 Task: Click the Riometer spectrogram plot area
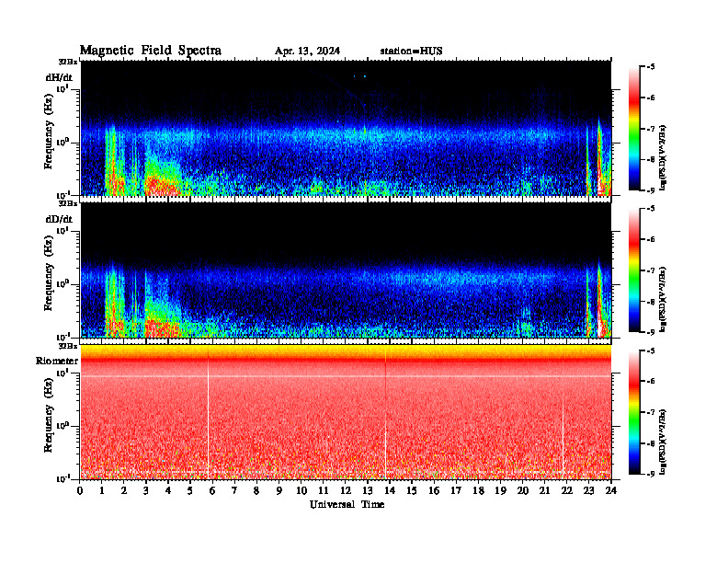(x=346, y=412)
